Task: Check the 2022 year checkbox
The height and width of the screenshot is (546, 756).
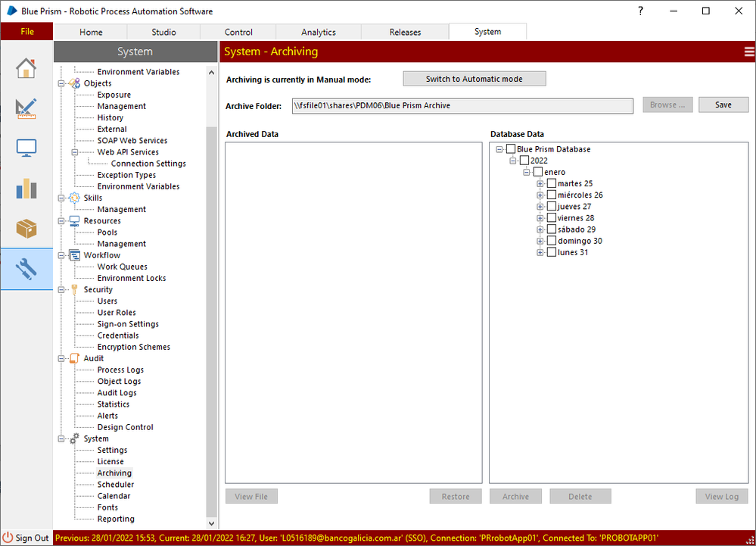Action: pos(524,161)
